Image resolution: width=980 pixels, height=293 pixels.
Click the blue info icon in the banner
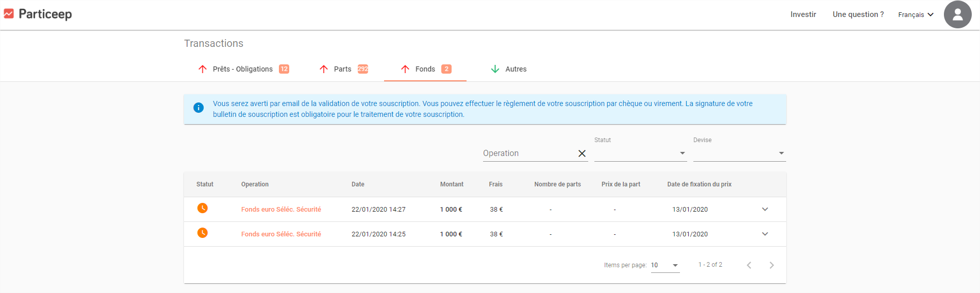(x=198, y=108)
